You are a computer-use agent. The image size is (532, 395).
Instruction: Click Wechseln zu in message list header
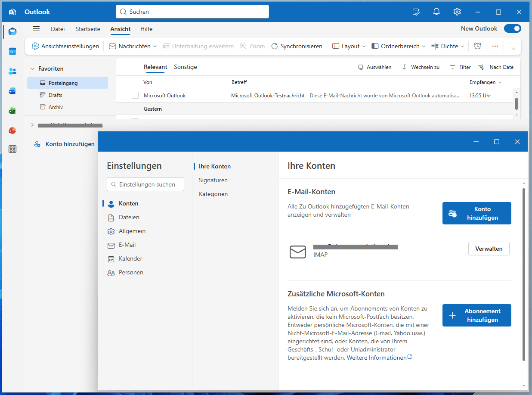(x=421, y=67)
